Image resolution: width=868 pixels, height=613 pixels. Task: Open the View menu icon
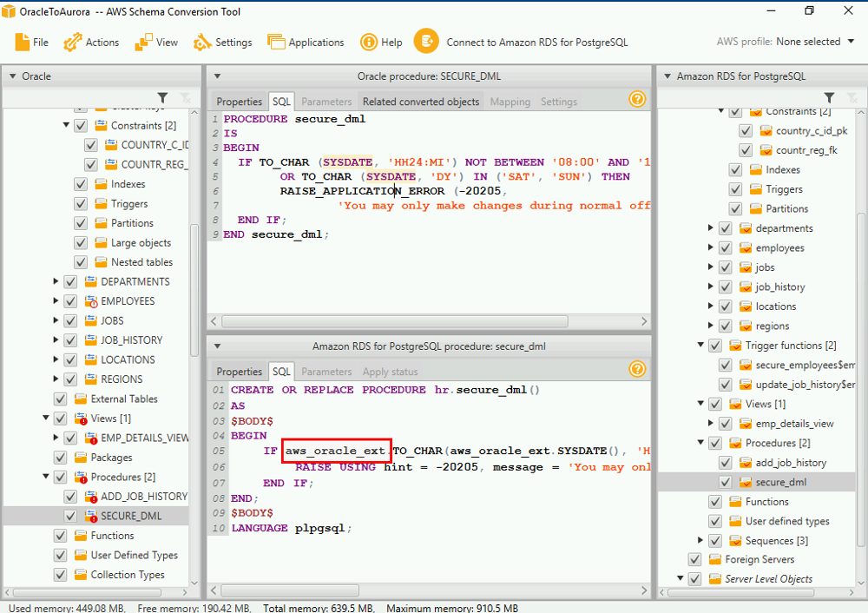point(143,42)
